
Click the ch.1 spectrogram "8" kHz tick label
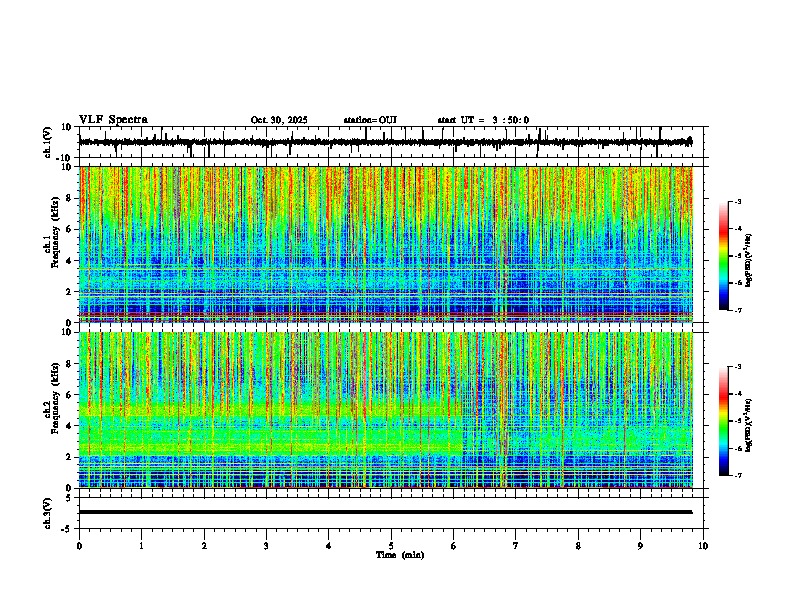pyautogui.click(x=70, y=198)
